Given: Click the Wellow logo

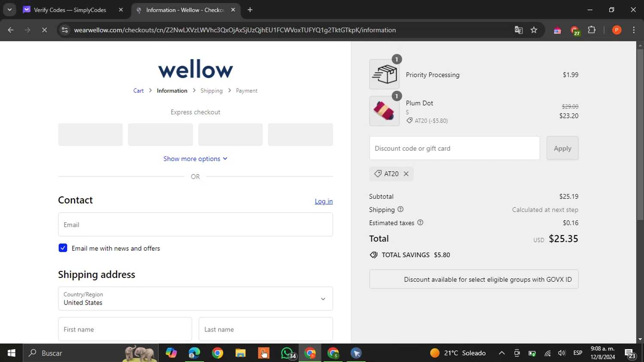Looking at the screenshot, I should pyautogui.click(x=195, y=69).
